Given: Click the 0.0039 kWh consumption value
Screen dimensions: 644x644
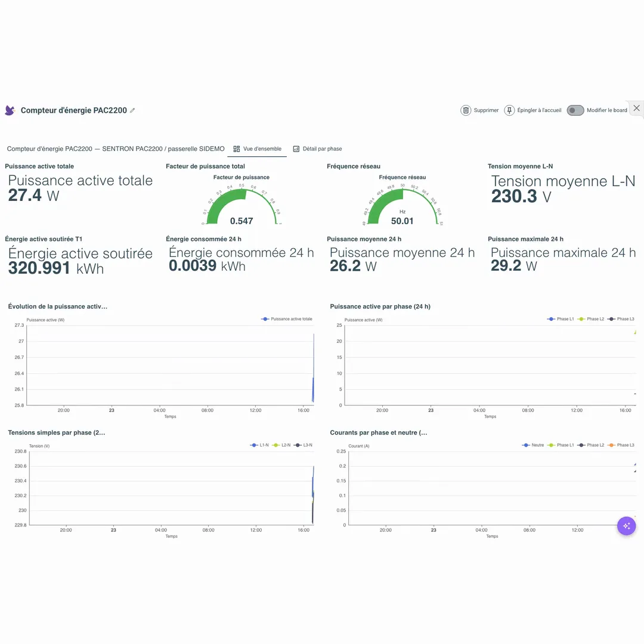Looking at the screenshot, I should click(x=207, y=266).
